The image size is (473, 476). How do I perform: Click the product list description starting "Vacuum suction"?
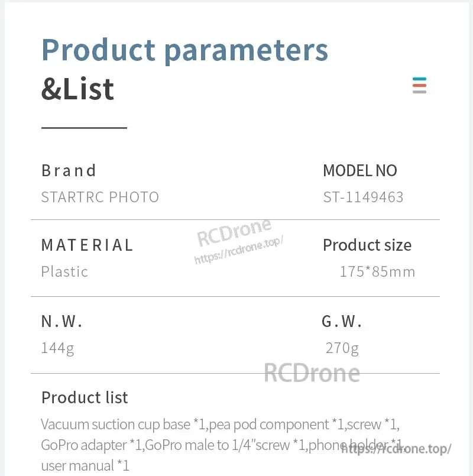pos(221,444)
